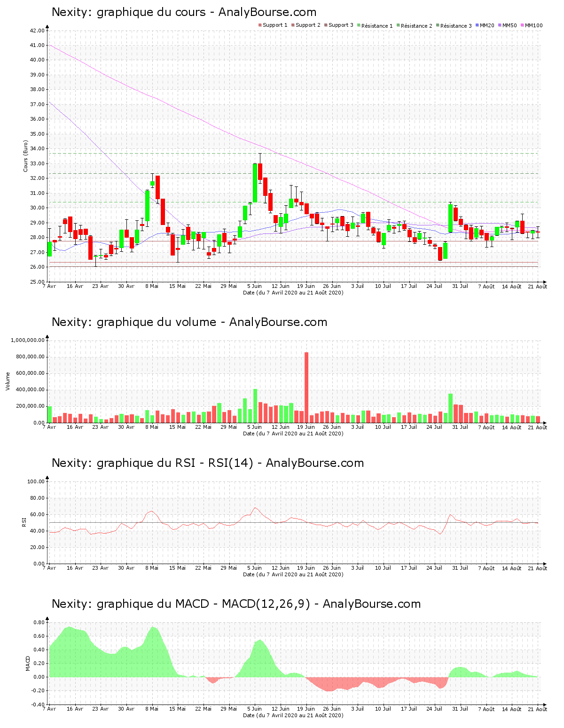This screenshot has height=728, width=564.
Task: Click the 30.00 price axis value
Action: (37, 208)
